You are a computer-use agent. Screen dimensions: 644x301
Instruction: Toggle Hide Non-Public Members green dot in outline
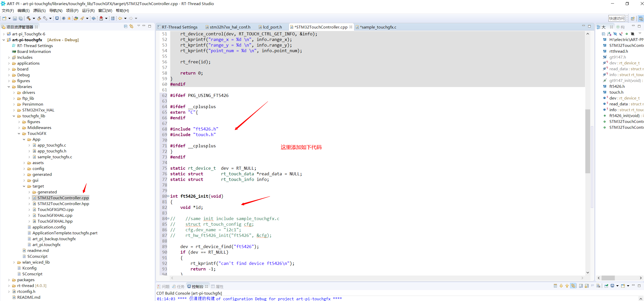(x=627, y=34)
